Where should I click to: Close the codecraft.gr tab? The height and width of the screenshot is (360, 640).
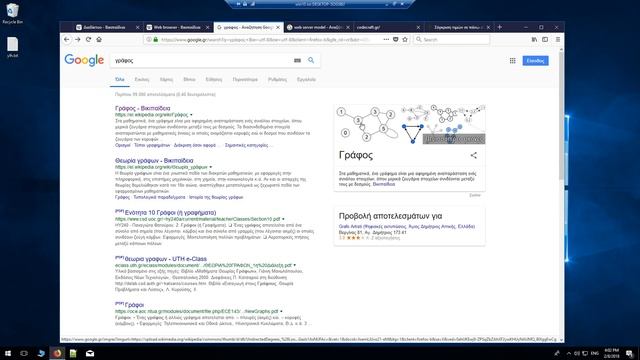tap(418, 27)
